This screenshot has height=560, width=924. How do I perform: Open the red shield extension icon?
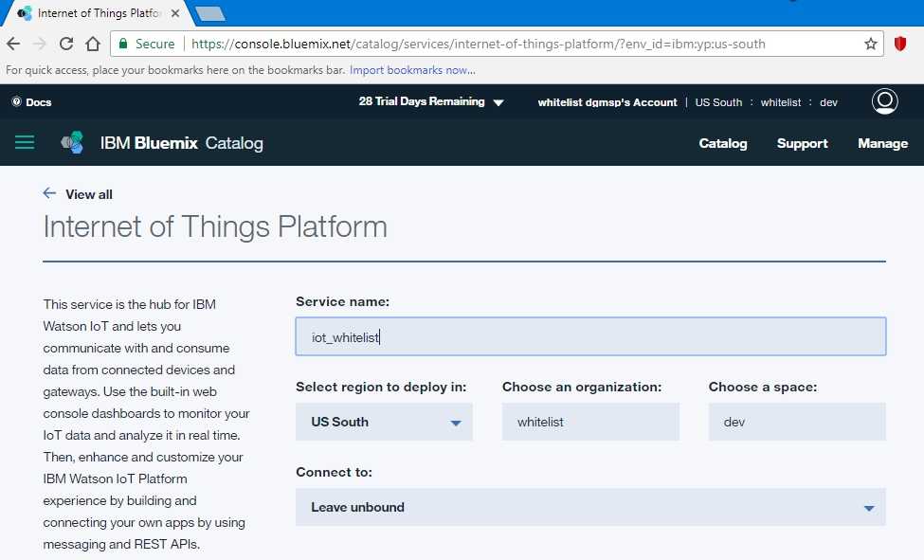(x=900, y=44)
